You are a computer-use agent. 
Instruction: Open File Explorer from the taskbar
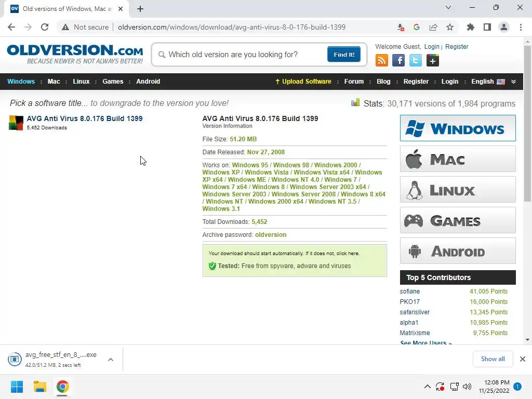click(39, 387)
